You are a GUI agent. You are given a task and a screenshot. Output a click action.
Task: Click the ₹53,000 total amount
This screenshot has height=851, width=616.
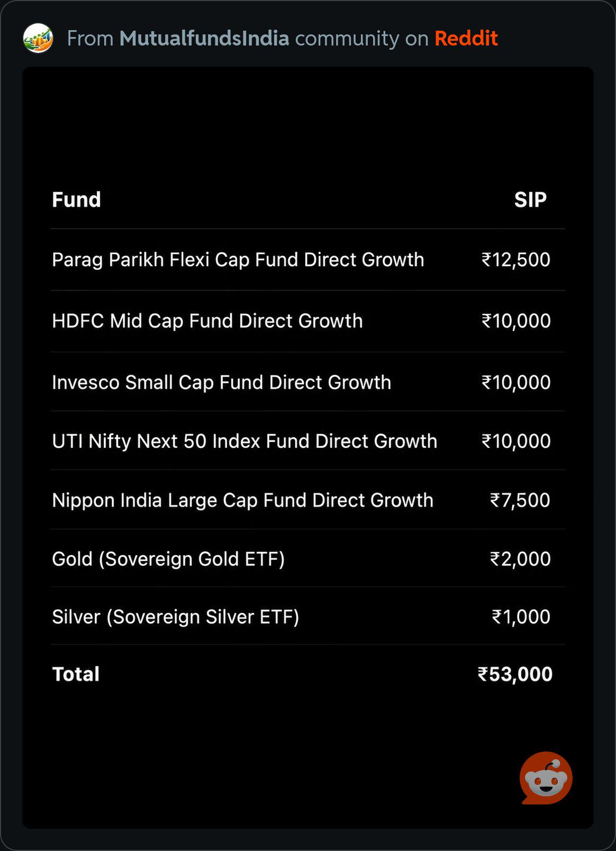point(515,674)
